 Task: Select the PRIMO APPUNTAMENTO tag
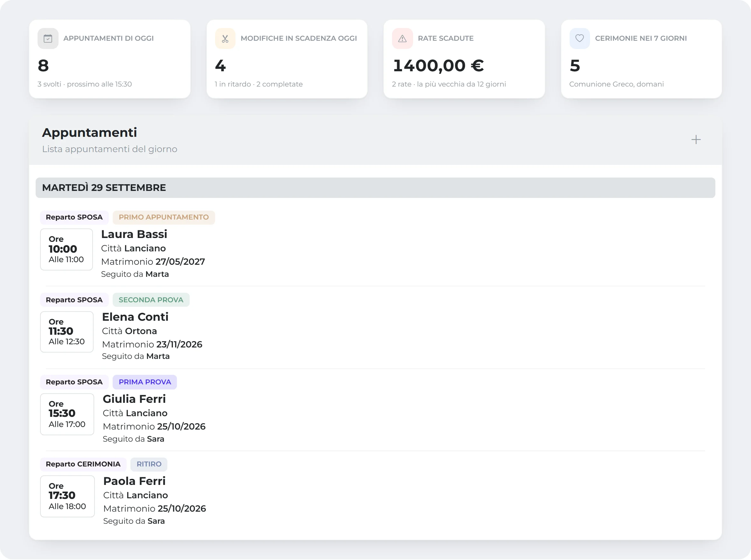164,217
